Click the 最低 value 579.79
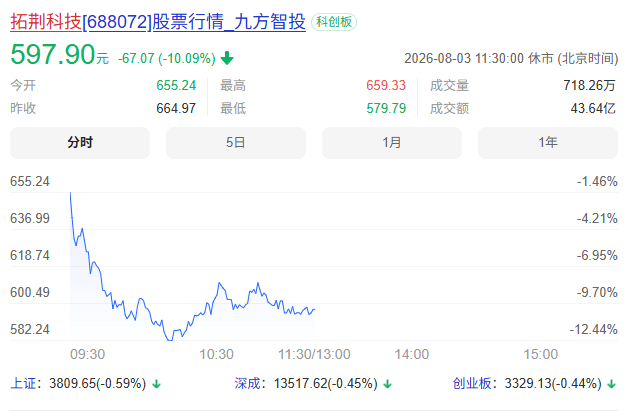Viewport: 626px width, 412px height. tap(386, 108)
